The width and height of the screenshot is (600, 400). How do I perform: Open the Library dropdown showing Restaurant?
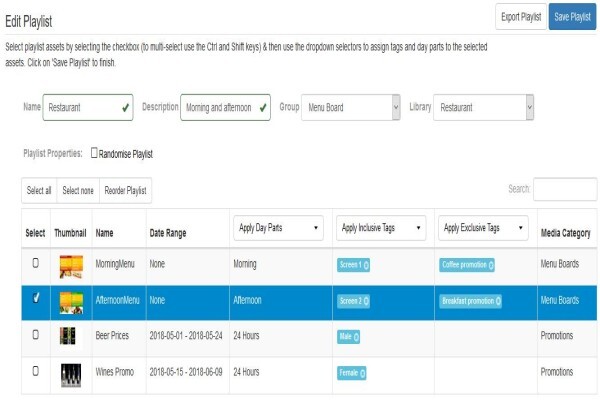click(483, 108)
